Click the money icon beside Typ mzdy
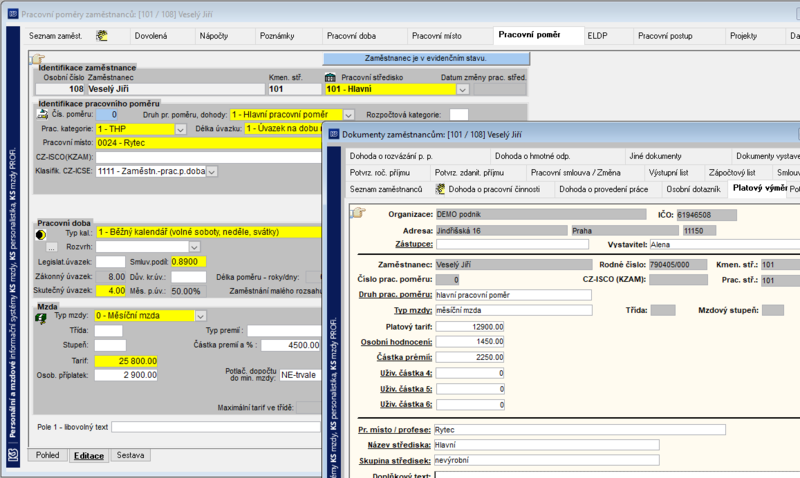This screenshot has width=800, height=478. (41, 318)
